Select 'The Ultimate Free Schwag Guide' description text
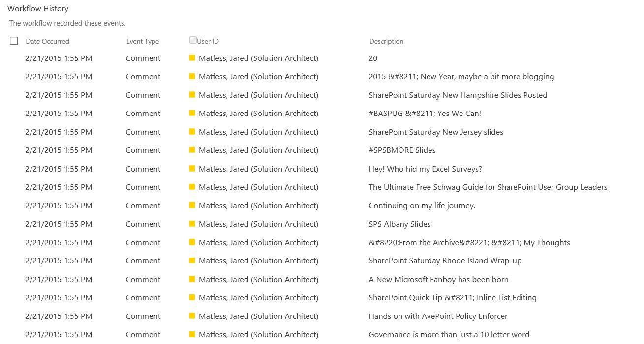The image size is (644, 344). [x=488, y=187]
